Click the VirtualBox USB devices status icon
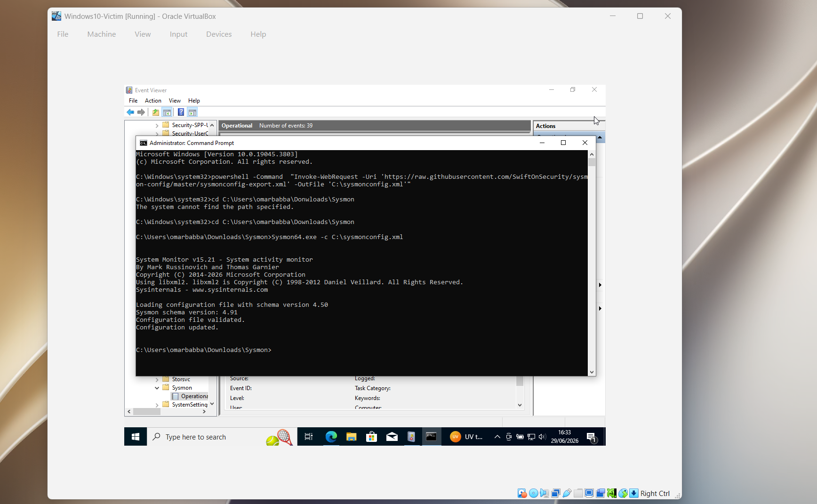Viewport: 817px width, 504px height. click(x=567, y=493)
